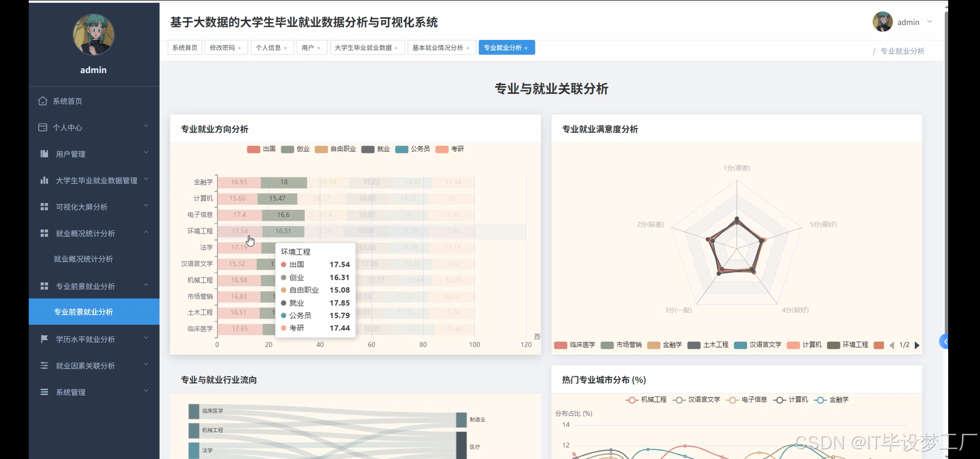Toggle 公务员 series in direction chart legend

tap(413, 149)
